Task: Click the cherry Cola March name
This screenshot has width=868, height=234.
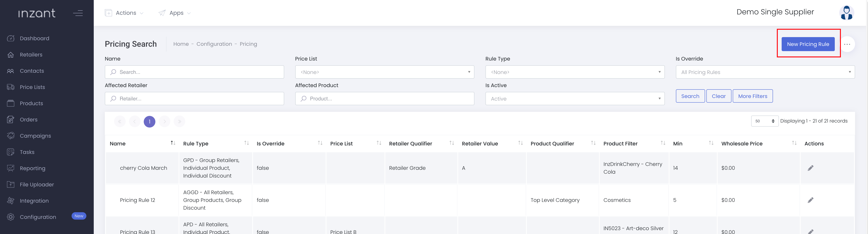Action: [144, 168]
